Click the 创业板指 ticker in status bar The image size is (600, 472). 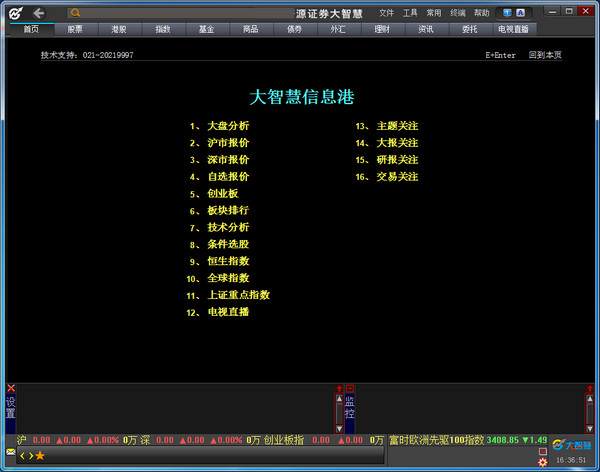(x=324, y=440)
